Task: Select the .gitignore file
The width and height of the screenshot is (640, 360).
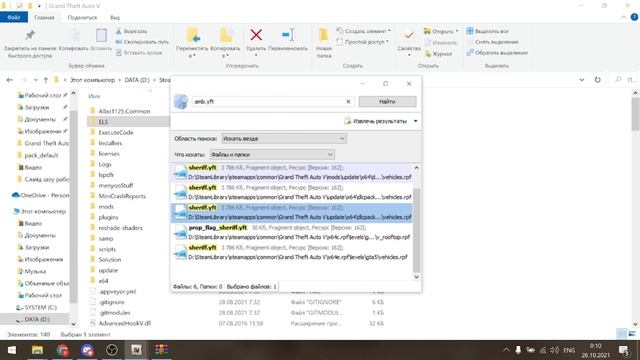Action: 112,302
